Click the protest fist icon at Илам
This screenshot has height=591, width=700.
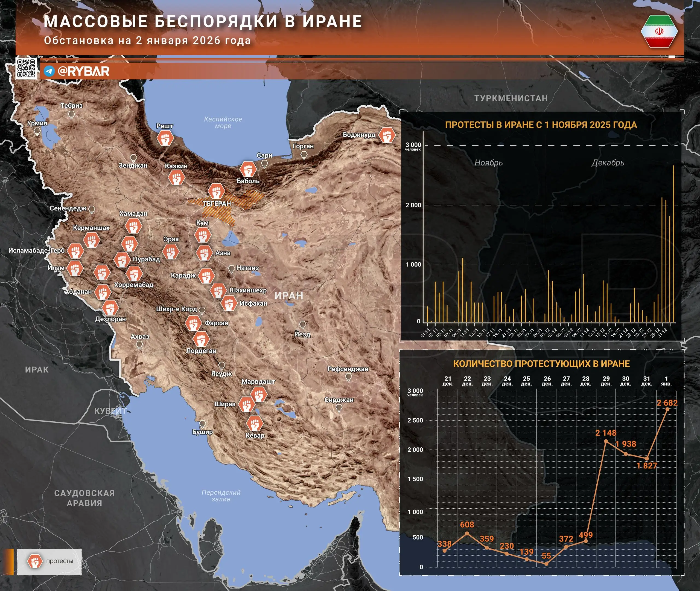coord(75,268)
